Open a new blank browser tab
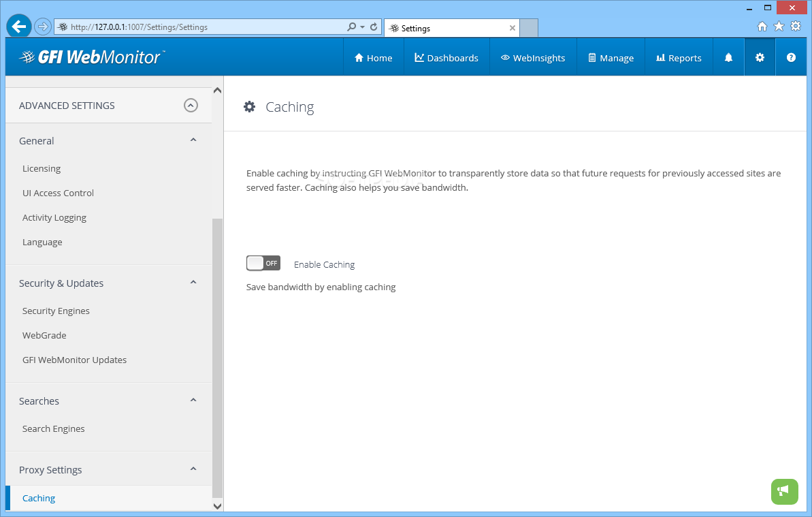The image size is (812, 517). click(x=529, y=28)
